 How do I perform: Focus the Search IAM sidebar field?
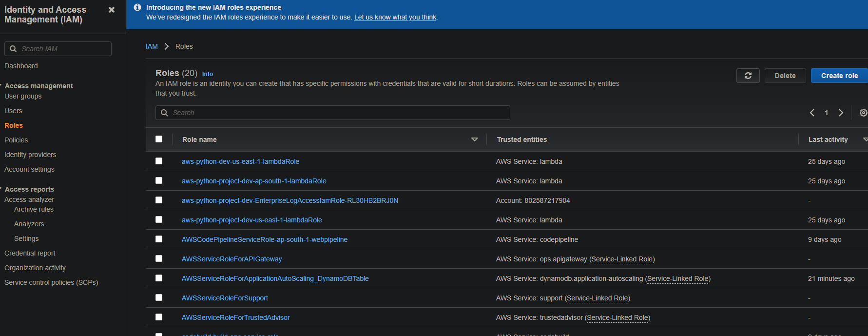[x=58, y=49]
